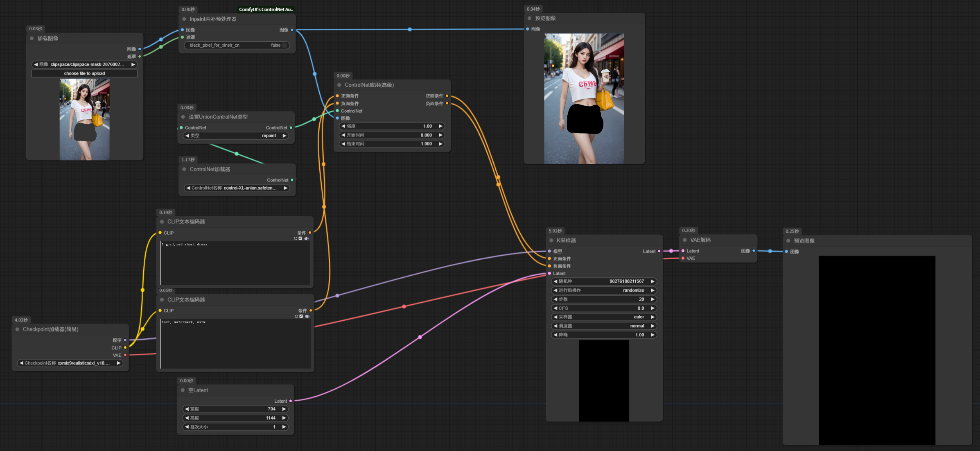Click the 5.01秒 timing label above K采样器

click(x=555, y=231)
